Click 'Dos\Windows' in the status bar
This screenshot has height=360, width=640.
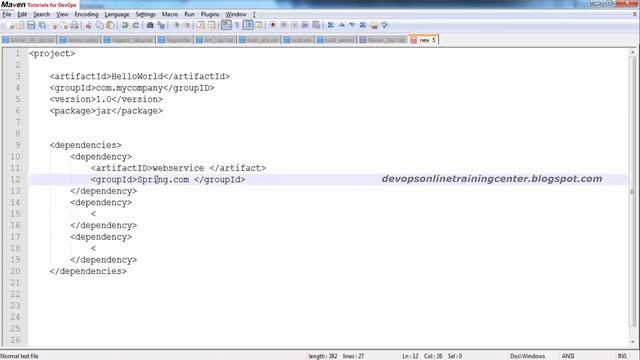[527, 356]
